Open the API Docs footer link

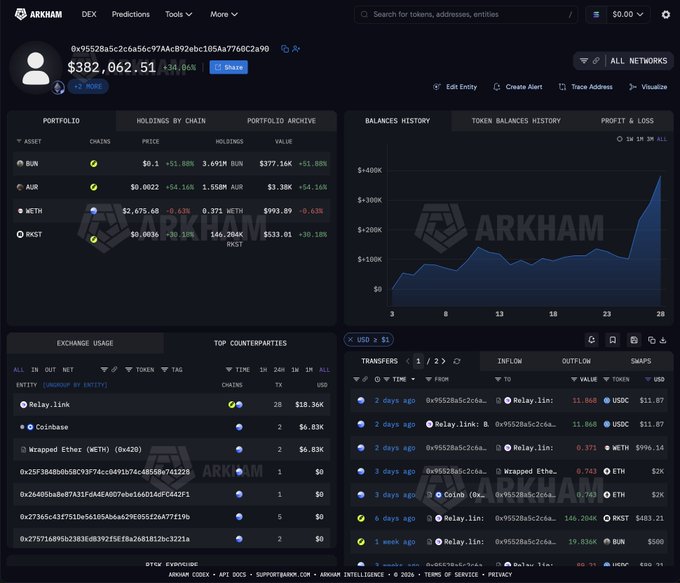click(232, 574)
